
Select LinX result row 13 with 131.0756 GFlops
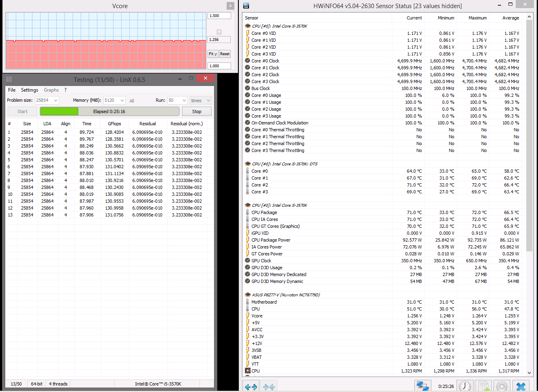tap(109, 215)
